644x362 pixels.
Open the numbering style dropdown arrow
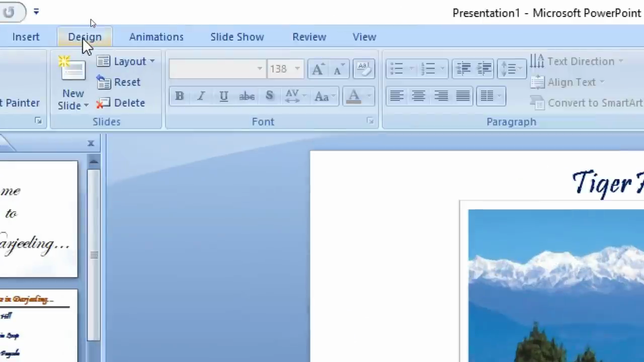[442, 69]
